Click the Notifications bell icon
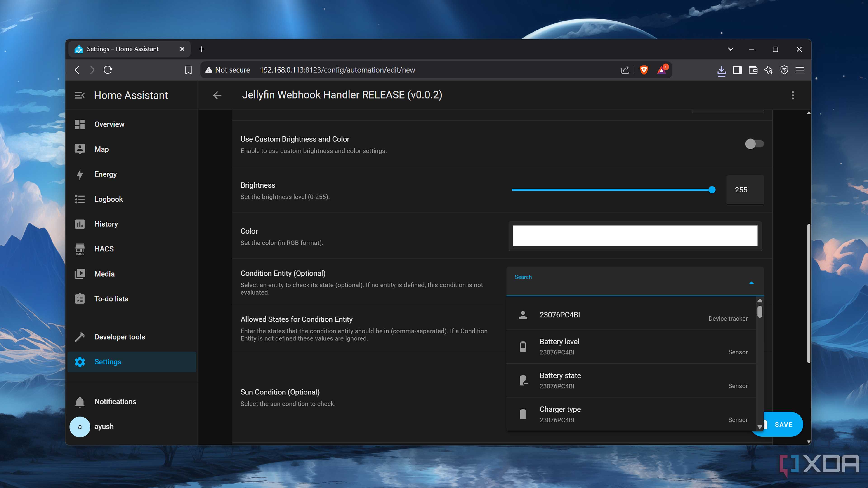 (x=80, y=402)
